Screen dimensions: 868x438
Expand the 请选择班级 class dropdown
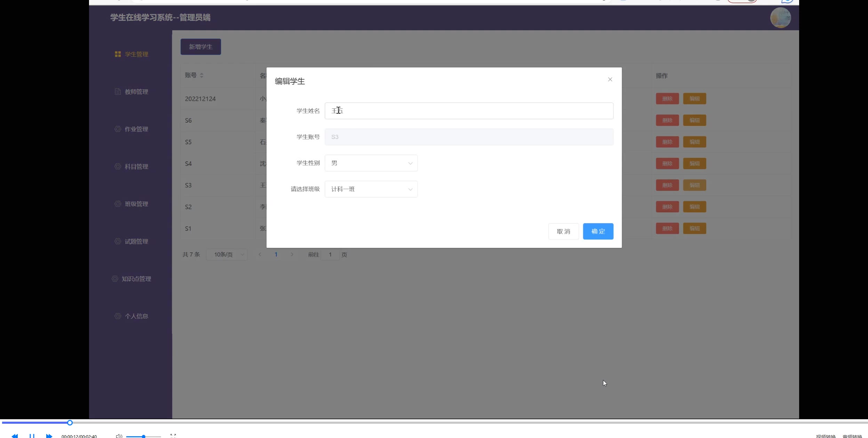point(371,189)
